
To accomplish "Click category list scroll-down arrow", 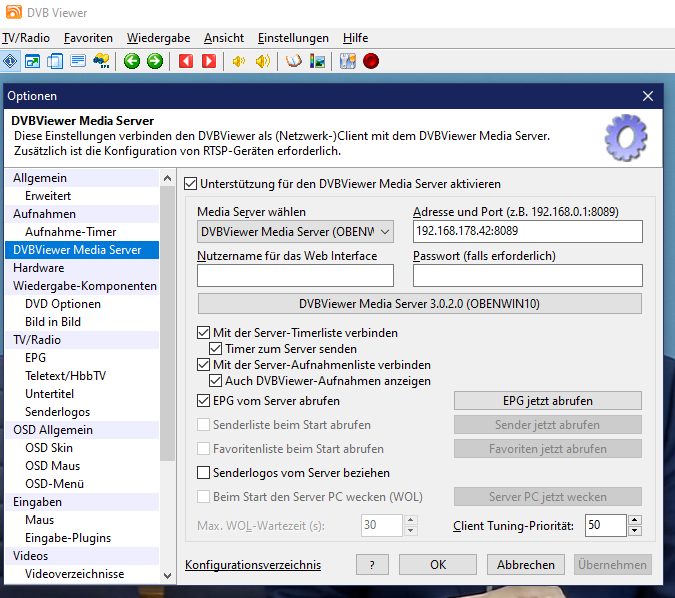I will pyautogui.click(x=167, y=576).
